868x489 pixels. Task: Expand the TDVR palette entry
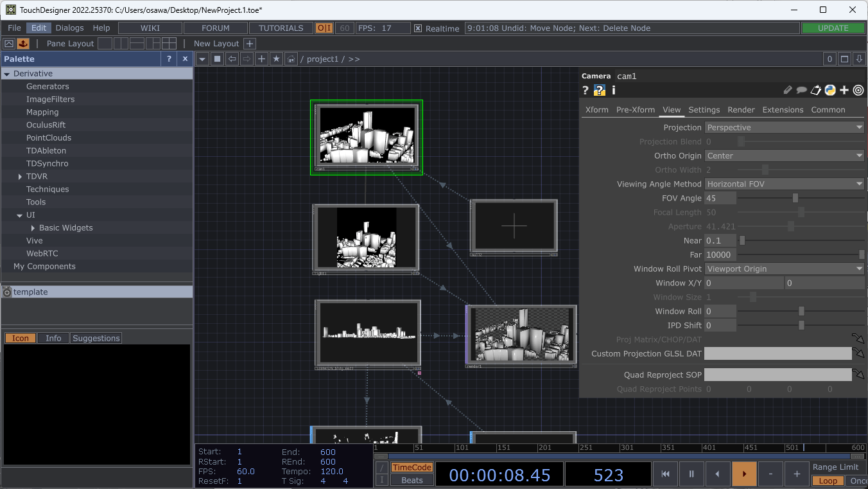coord(20,176)
